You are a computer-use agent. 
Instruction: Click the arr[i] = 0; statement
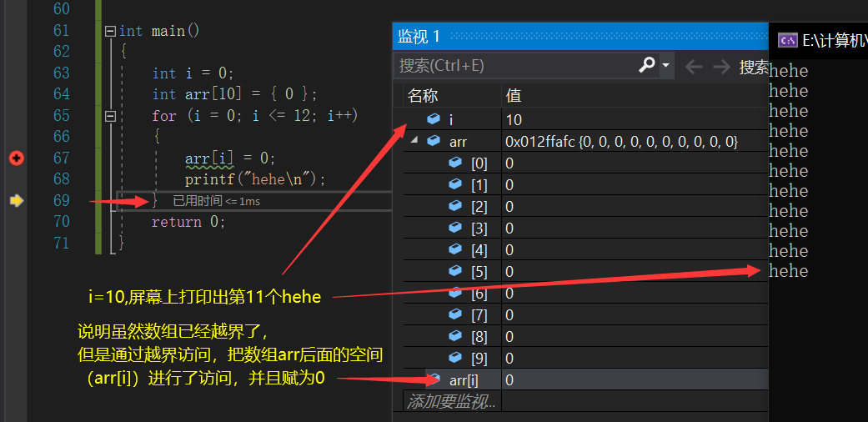coord(230,158)
